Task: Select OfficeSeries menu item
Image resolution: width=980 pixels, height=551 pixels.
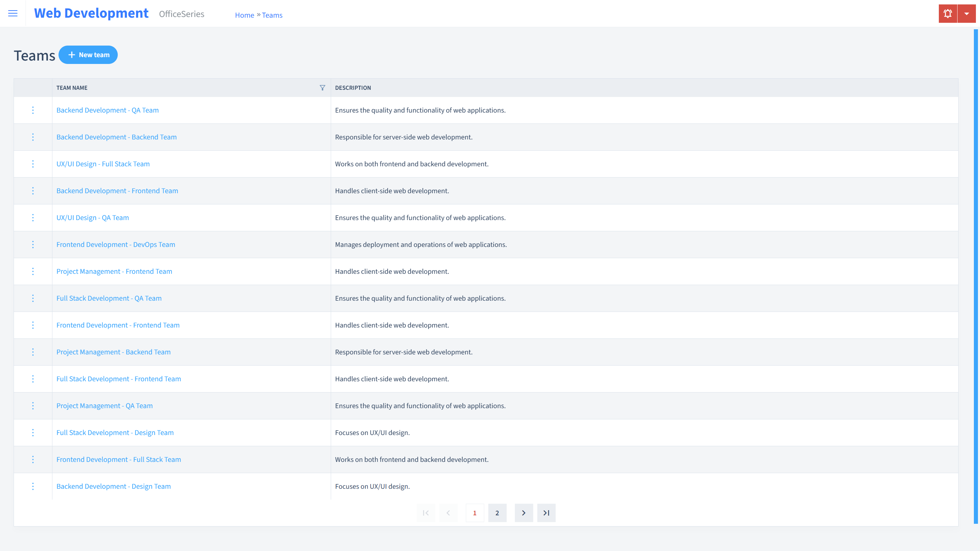Action: click(x=182, y=14)
